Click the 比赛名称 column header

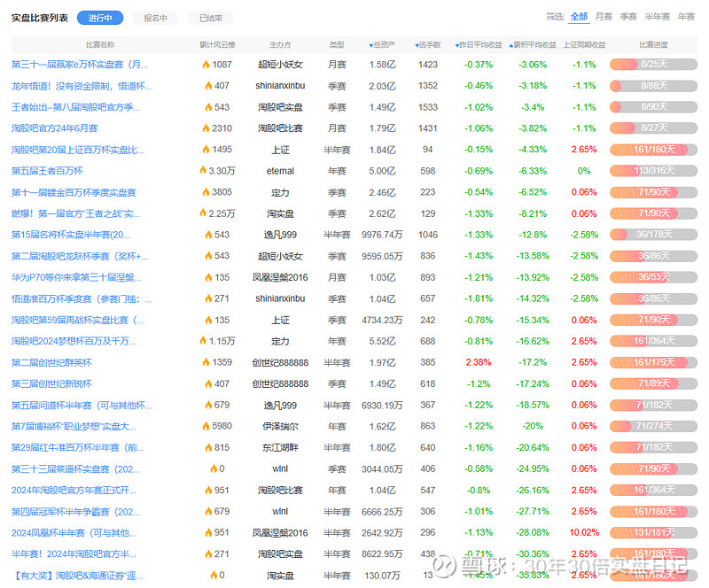(100, 45)
